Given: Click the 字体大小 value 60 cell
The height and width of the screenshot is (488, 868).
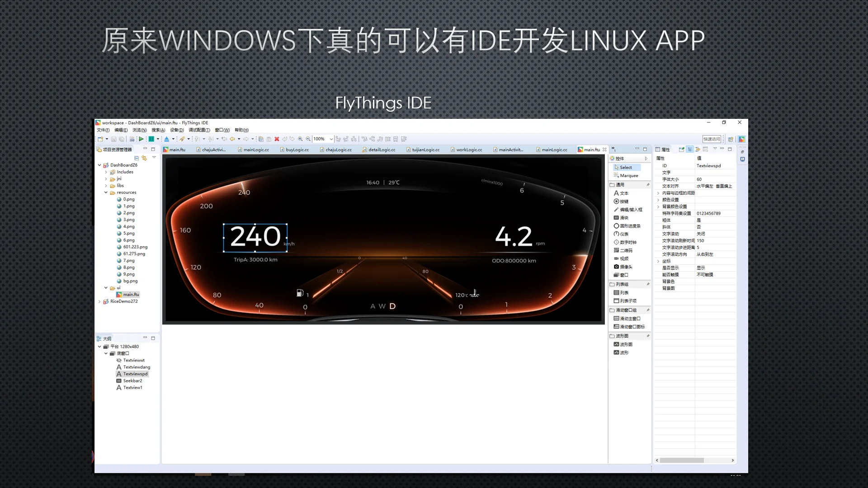Looking at the screenshot, I should coord(715,179).
